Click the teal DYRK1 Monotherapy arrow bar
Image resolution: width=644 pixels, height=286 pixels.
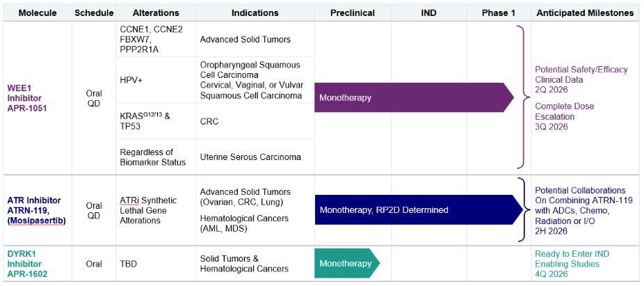[x=345, y=264]
